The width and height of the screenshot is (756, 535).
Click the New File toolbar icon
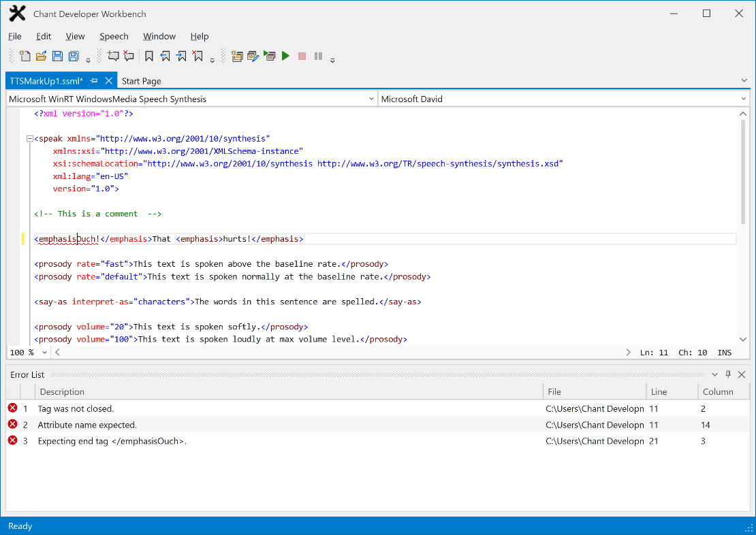[25, 56]
